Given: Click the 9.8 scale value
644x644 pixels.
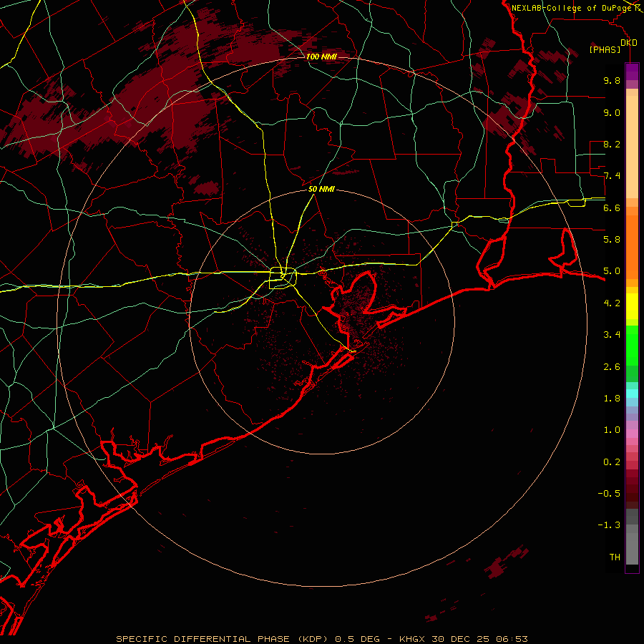Looking at the screenshot, I should click(x=612, y=80).
